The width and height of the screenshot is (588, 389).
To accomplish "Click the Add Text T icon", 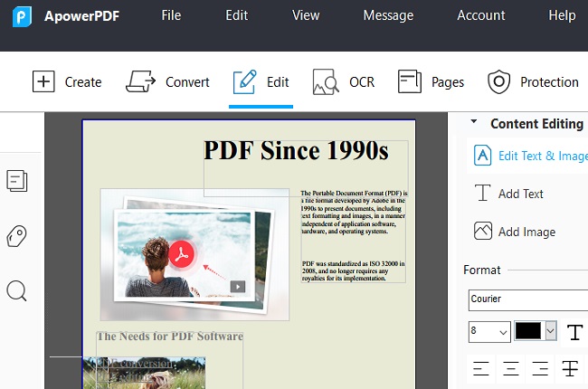I will point(483,193).
